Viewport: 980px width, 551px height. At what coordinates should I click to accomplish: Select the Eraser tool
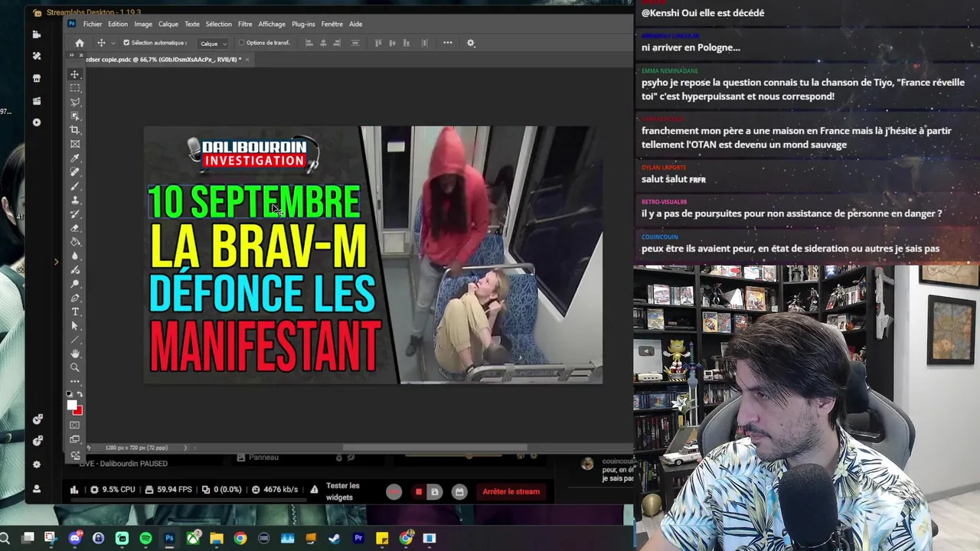click(x=75, y=227)
